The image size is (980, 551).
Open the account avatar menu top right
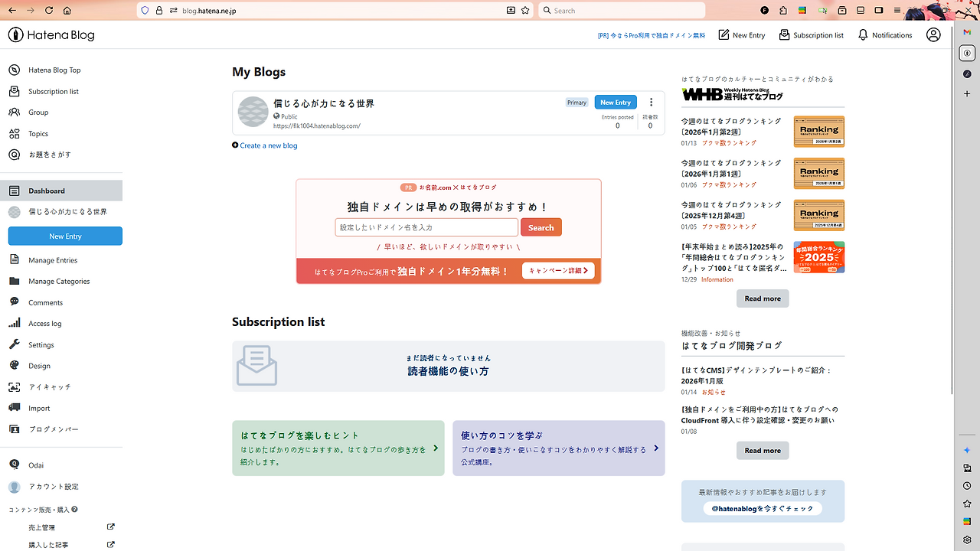[933, 34]
